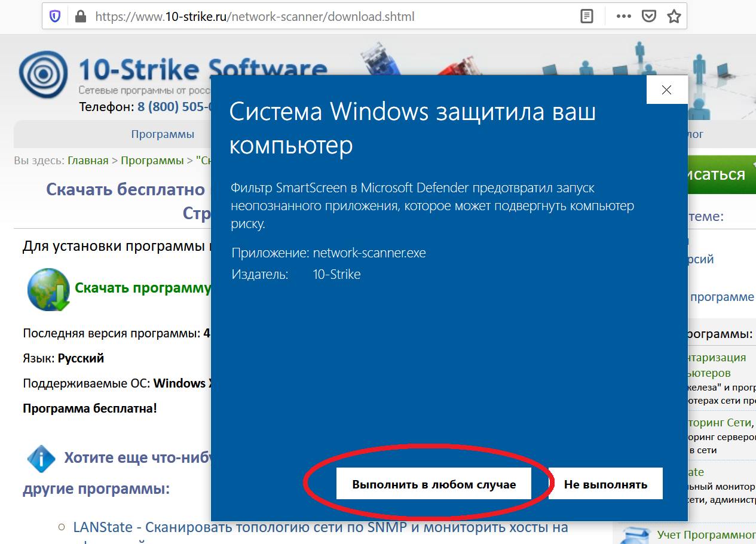Click the globe download icon
This screenshot has width=756, height=544.
pyautogui.click(x=48, y=289)
